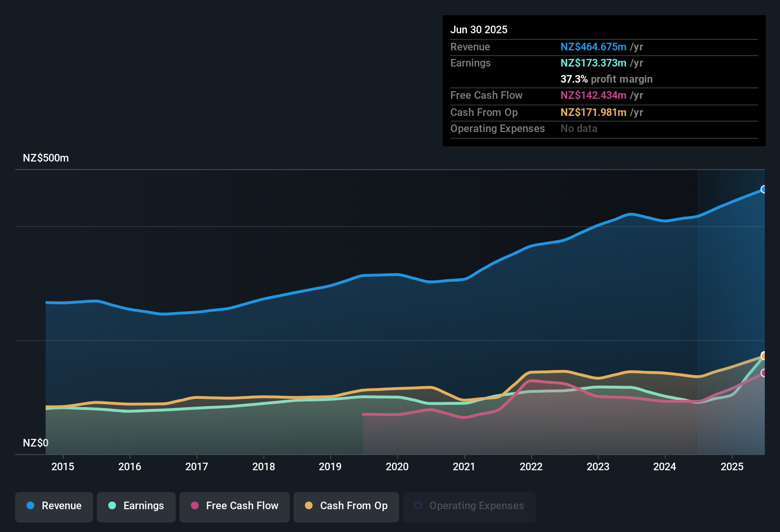Click the orange Cash From Op legend dot

[x=309, y=506]
